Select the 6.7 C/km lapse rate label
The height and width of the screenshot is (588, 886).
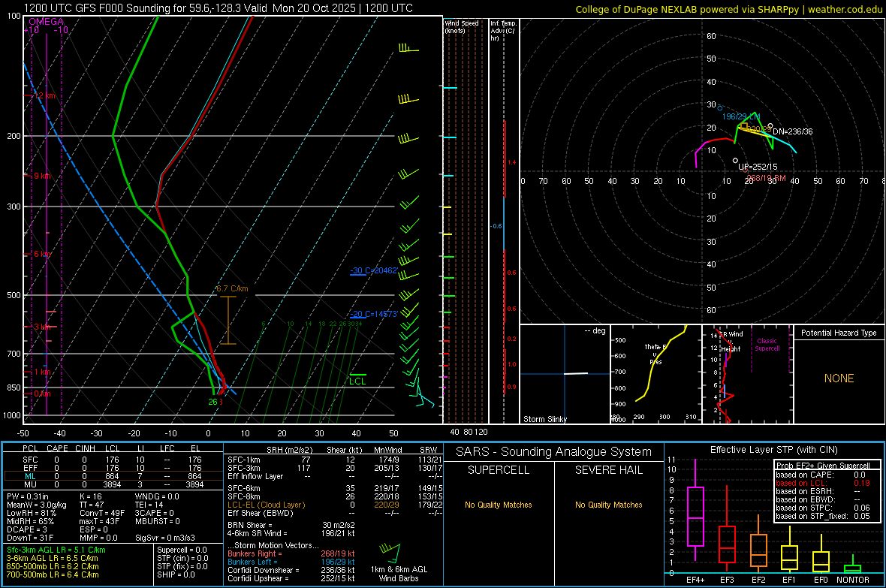232,288
